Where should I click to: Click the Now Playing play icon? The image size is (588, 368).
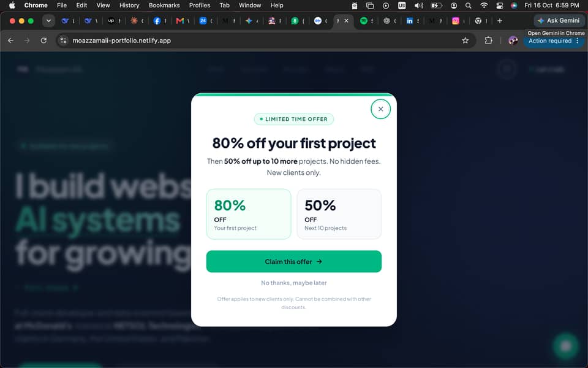click(385, 6)
